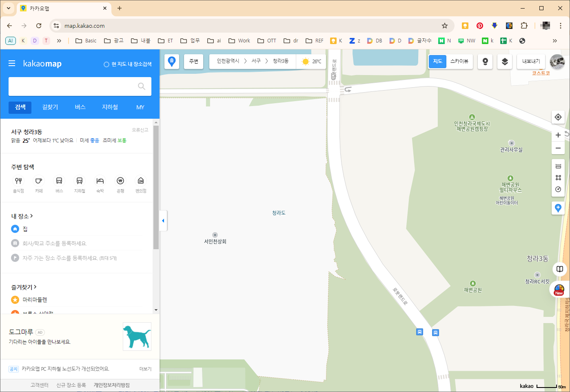Select the lodging (숙박) nearby icon

(100, 181)
